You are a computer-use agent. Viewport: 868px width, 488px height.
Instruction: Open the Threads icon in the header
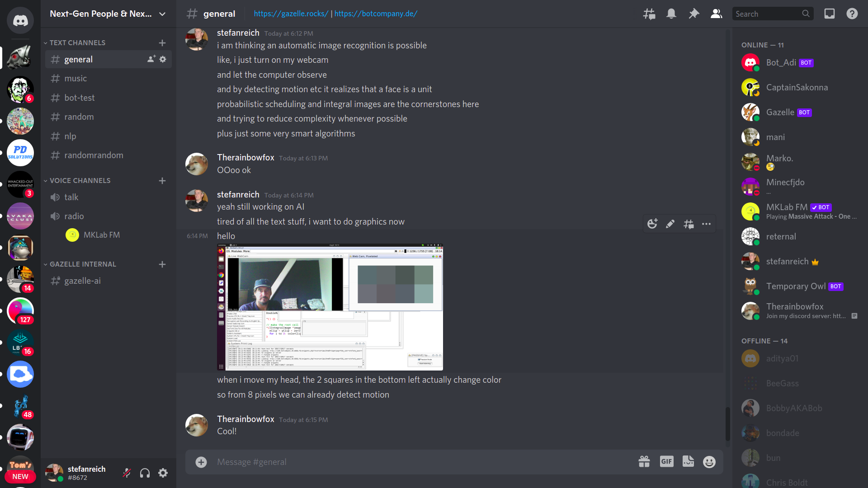[649, 14]
